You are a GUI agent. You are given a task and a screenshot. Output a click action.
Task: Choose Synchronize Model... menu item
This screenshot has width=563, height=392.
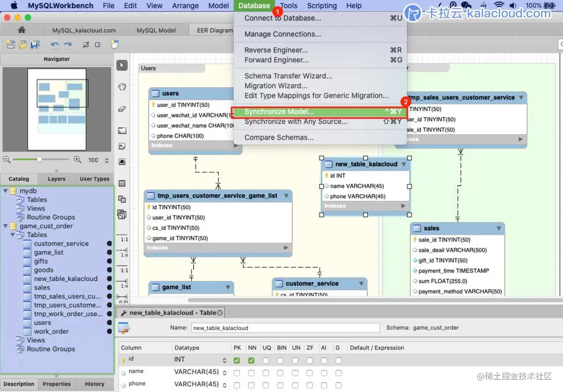pos(320,112)
